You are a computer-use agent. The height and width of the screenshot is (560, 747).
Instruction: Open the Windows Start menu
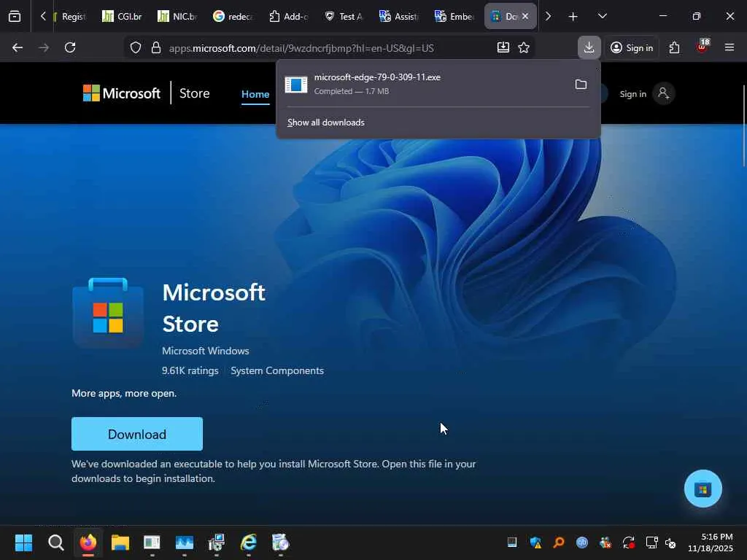[x=23, y=542]
